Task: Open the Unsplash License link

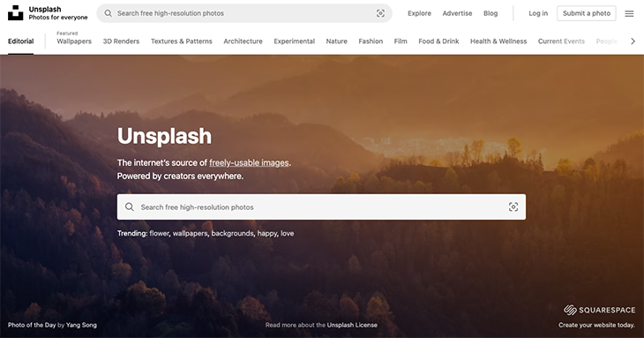Action: tap(352, 325)
